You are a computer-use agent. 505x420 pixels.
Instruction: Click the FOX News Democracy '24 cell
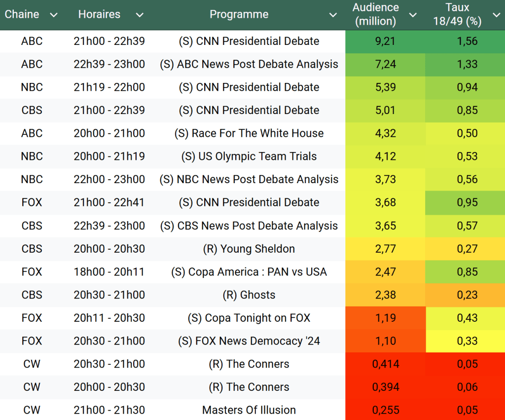point(249,341)
